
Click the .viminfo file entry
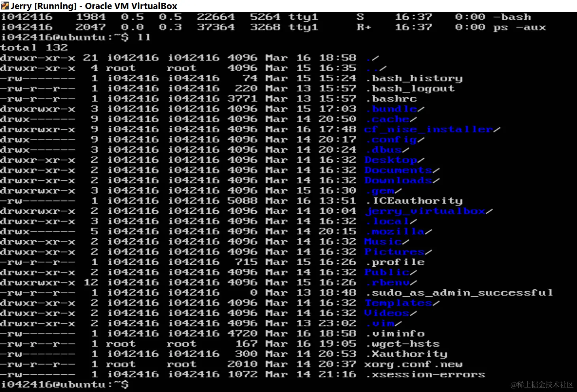coord(394,333)
